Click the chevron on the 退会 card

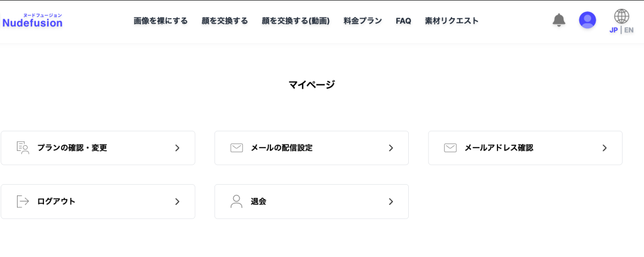pos(391,201)
